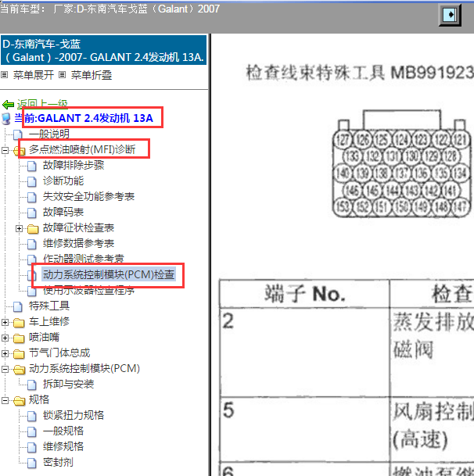The height and width of the screenshot is (476, 474).
Task: Expand 喷油嘴 folder
Action: [x=5, y=338]
